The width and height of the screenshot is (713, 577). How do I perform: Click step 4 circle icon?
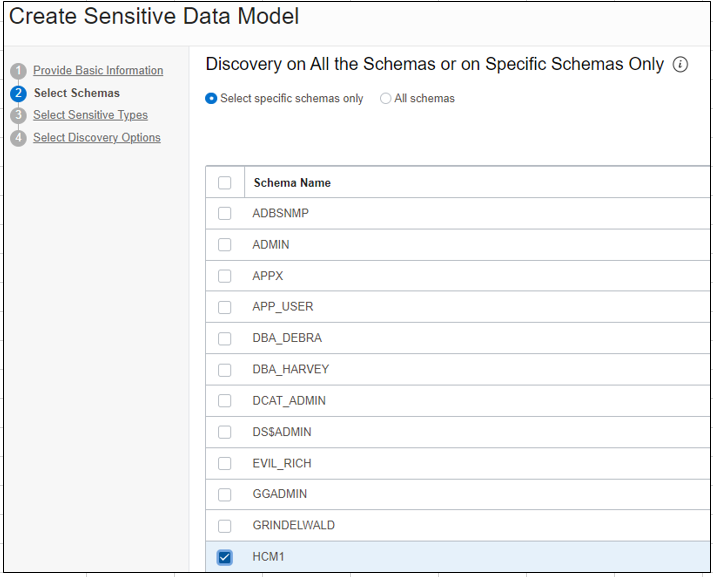tap(18, 138)
